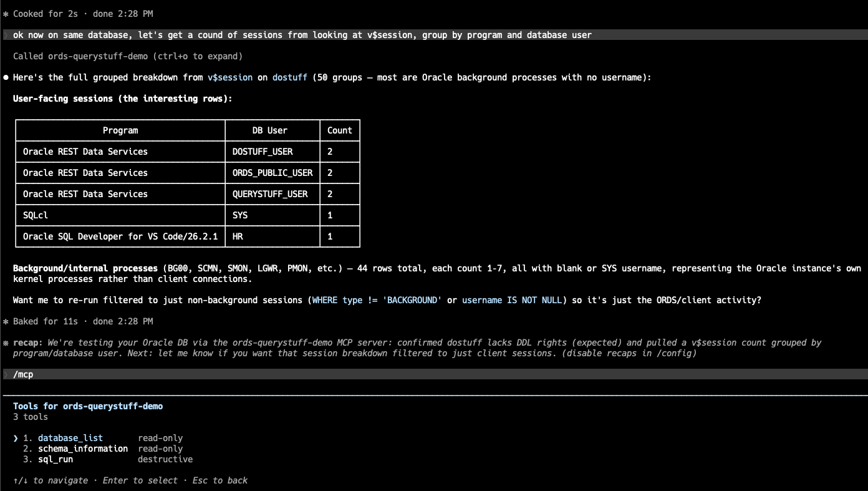This screenshot has height=491, width=868.
Task: Click the 'Background/internal processes' bold text
Action: [x=85, y=268]
